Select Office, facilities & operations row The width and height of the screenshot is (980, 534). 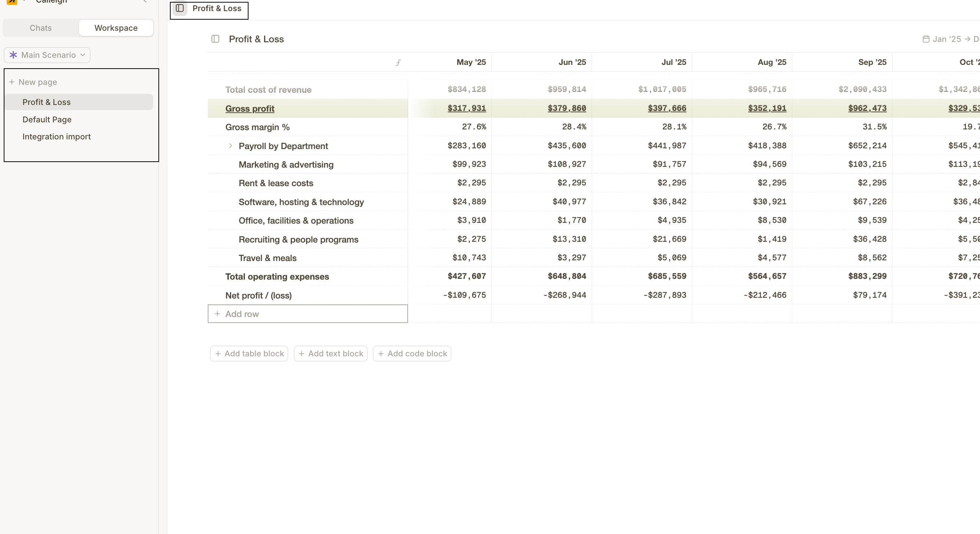(296, 221)
